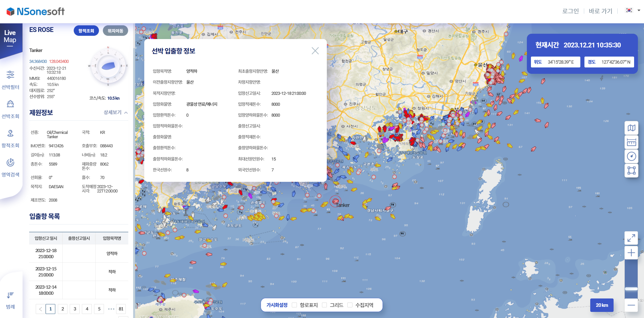The image size is (644, 318).
Task: Click the blue 항적조회 button
Action: (x=86, y=31)
